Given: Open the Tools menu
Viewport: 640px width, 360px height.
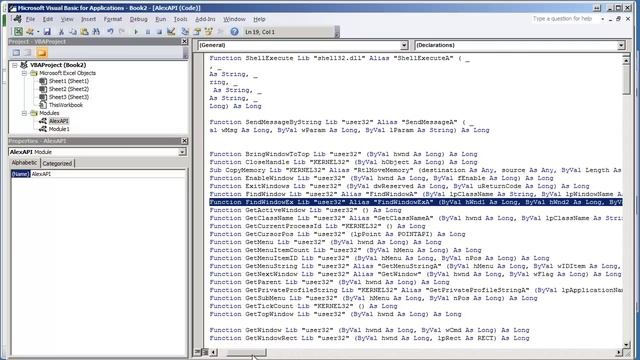Looking at the screenshot, I should 180,19.
